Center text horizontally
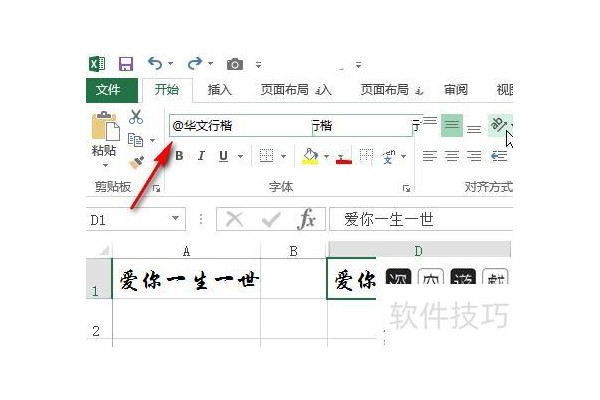The height and width of the screenshot is (400, 600). pyautogui.click(x=452, y=156)
